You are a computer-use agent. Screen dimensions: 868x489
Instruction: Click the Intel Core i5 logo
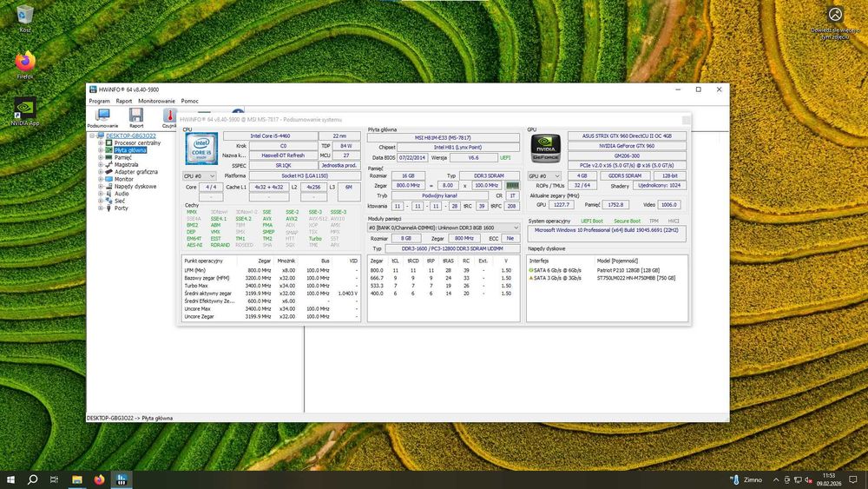click(x=201, y=148)
